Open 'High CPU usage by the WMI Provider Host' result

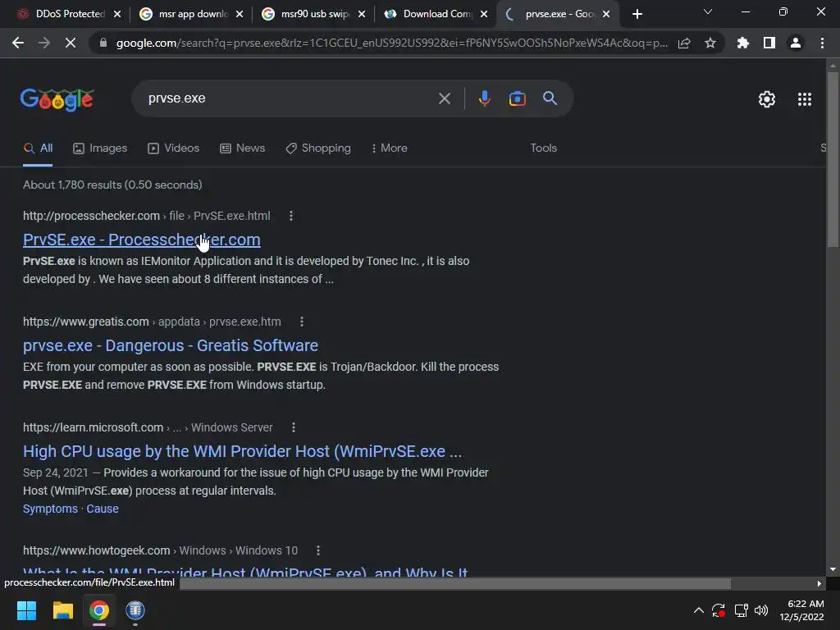point(242,452)
